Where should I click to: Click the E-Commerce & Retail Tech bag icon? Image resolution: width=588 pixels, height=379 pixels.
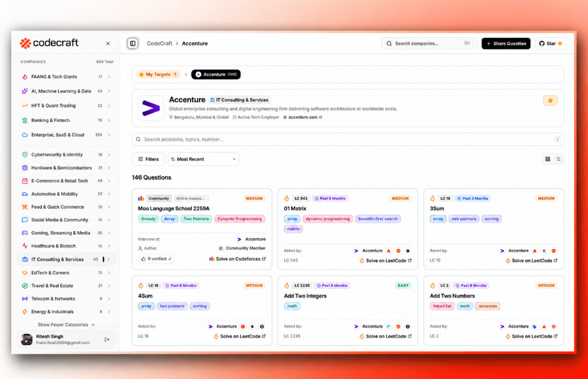point(25,181)
